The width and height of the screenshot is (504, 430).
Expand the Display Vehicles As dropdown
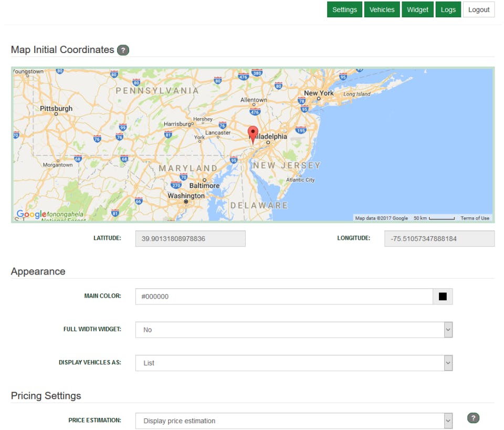[x=294, y=363]
